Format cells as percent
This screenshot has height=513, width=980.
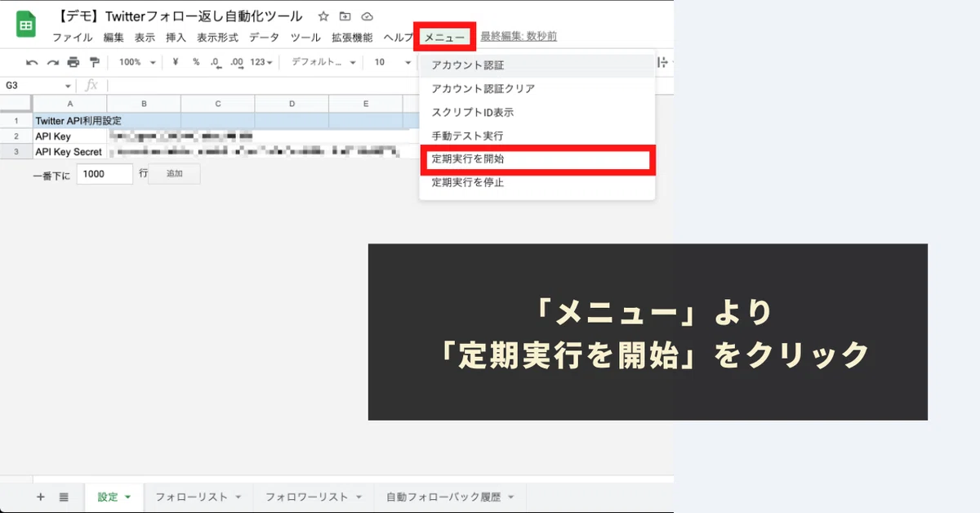(196, 62)
